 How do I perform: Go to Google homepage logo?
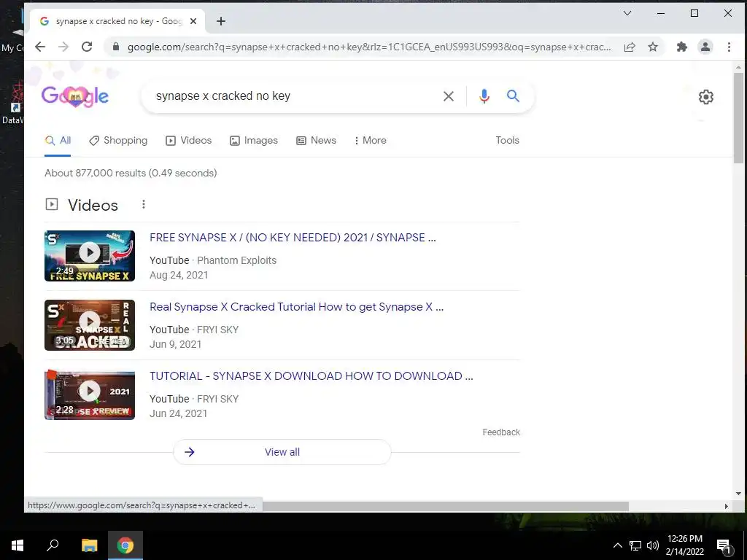pos(75,97)
